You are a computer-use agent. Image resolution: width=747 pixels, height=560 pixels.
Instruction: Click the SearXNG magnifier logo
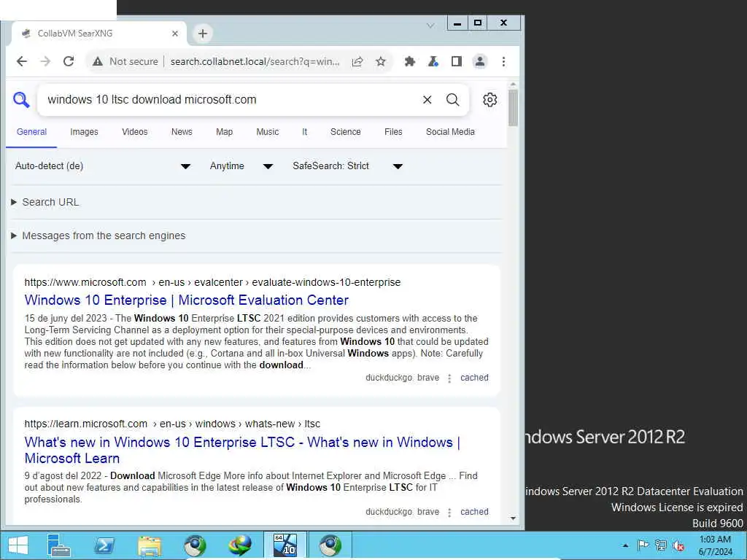click(x=21, y=99)
